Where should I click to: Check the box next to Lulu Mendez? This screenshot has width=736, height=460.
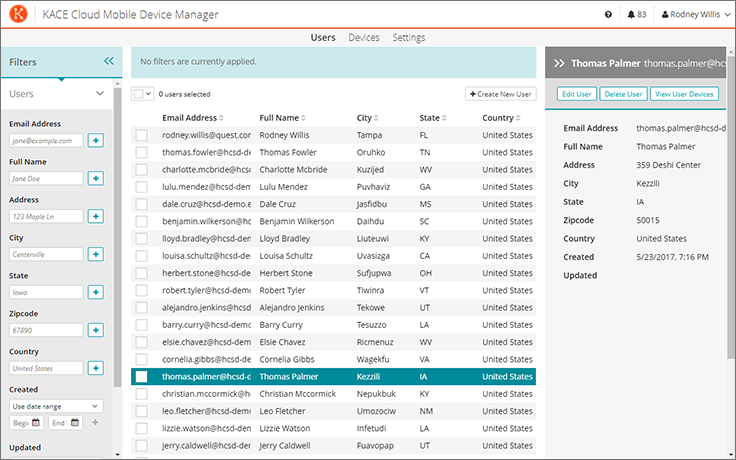pyautogui.click(x=141, y=187)
